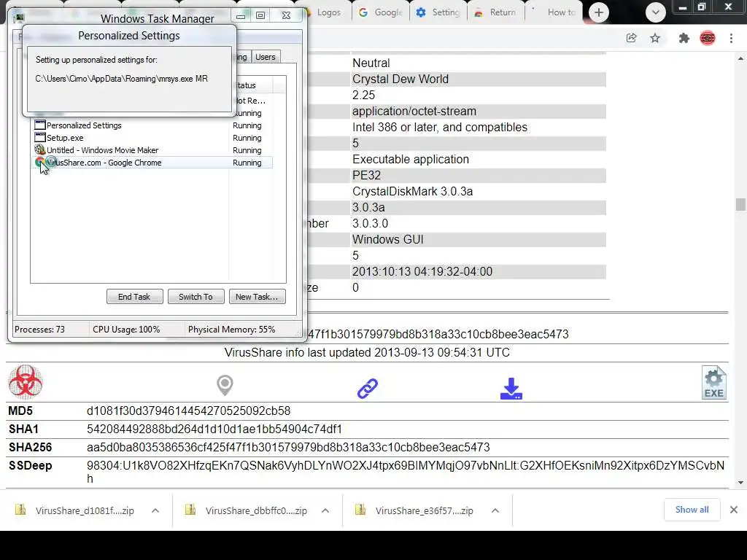Select Setup.exe task row
The height and width of the screenshot is (560, 747).
click(152, 138)
